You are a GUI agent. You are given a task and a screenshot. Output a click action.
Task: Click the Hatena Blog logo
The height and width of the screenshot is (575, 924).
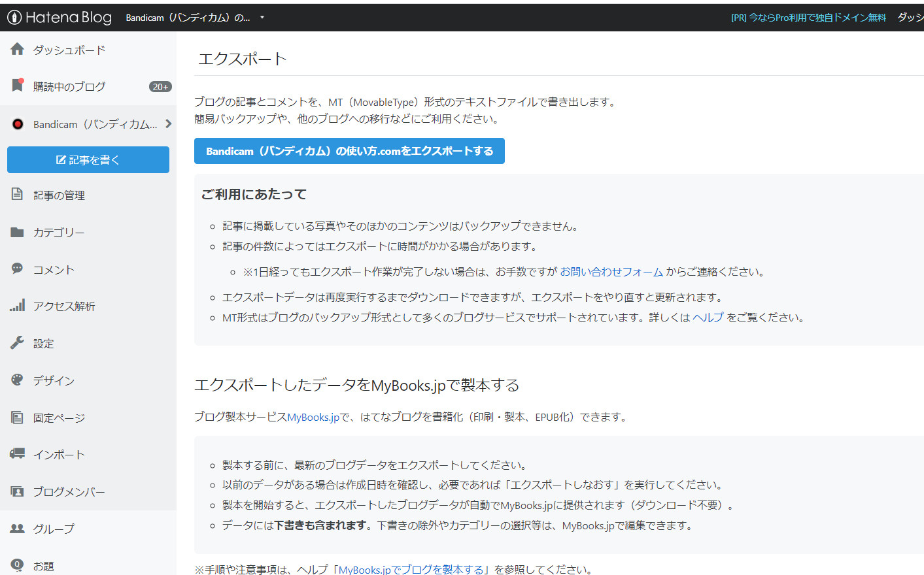click(x=60, y=18)
